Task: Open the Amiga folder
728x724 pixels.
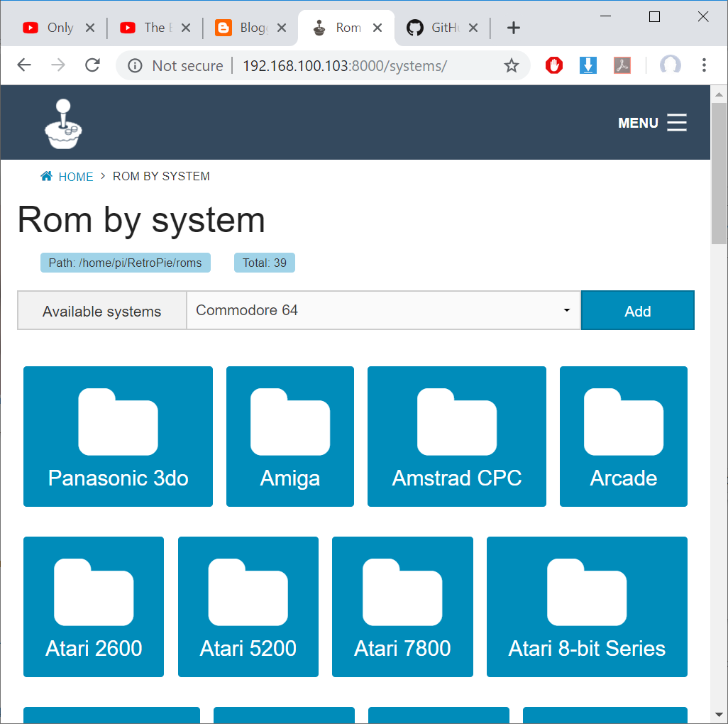Action: point(289,436)
